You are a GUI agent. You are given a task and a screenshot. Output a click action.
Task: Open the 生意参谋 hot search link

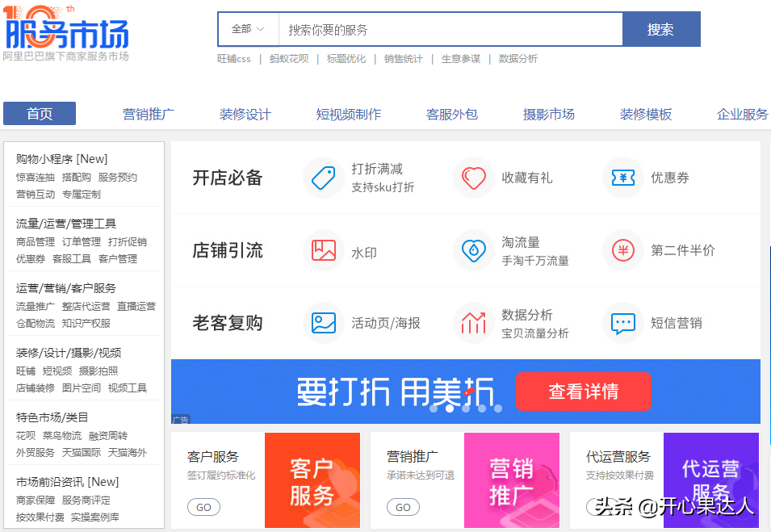coord(461,59)
